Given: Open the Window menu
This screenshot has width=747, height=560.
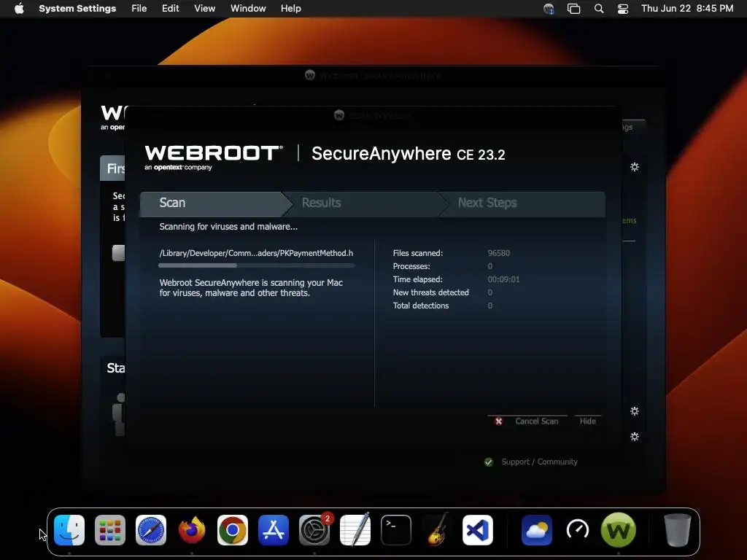Looking at the screenshot, I should 248,9.
